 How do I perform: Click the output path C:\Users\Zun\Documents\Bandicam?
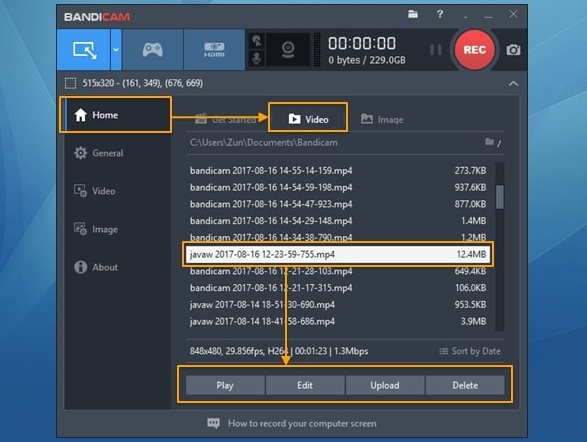coord(264,143)
